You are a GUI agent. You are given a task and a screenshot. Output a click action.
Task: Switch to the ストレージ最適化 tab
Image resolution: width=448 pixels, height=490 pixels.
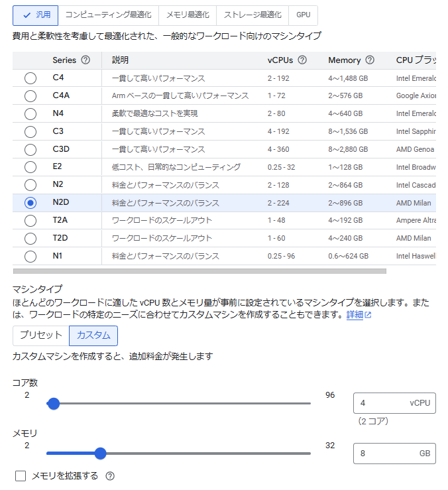252,15
